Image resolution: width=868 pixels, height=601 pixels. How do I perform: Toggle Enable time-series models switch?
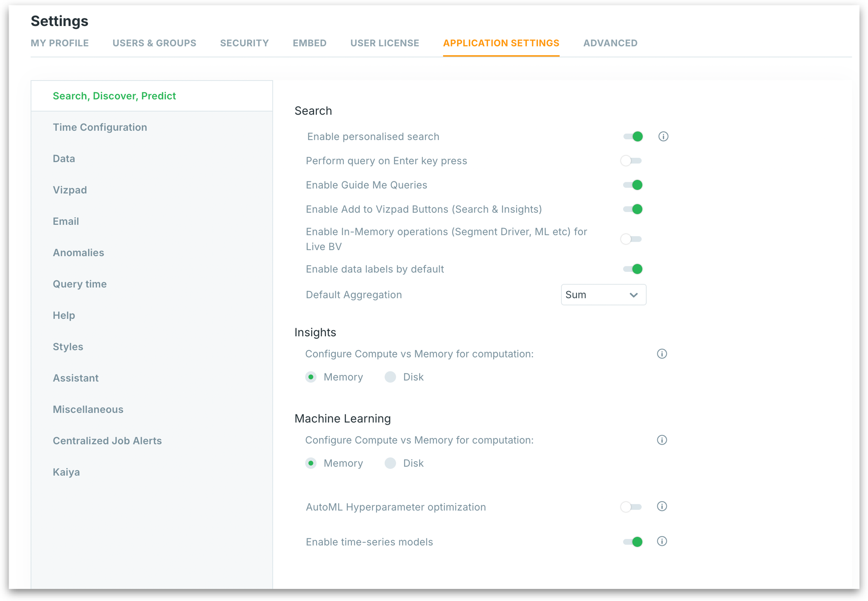(x=633, y=542)
